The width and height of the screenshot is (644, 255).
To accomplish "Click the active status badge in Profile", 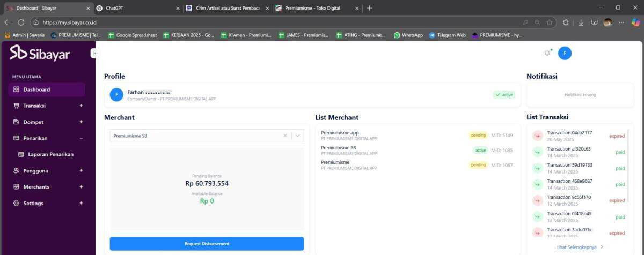I will click(x=504, y=95).
